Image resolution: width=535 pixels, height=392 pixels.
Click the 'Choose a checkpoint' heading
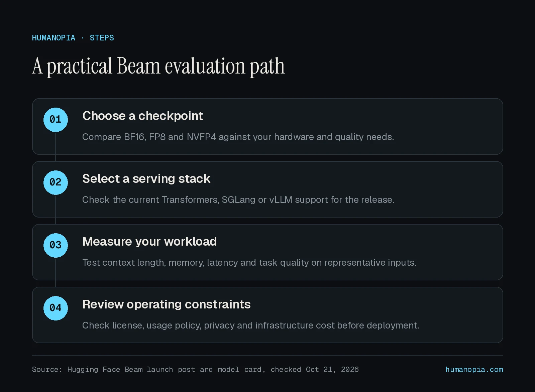[x=143, y=116]
